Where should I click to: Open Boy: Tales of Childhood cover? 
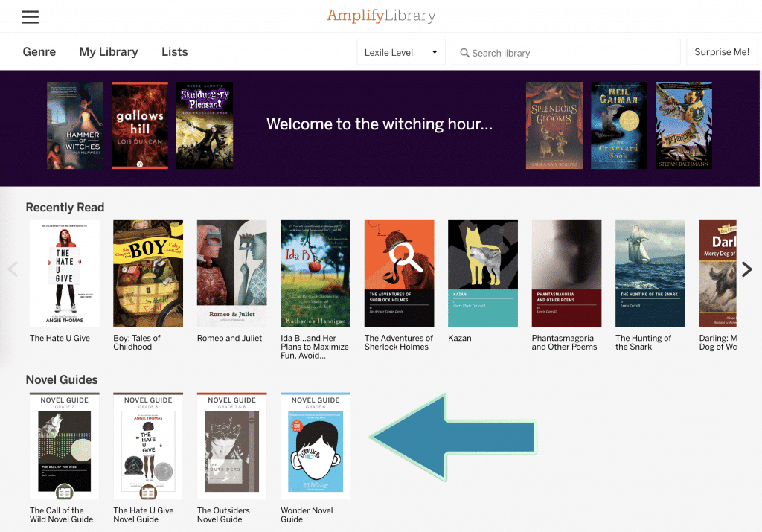click(x=148, y=274)
